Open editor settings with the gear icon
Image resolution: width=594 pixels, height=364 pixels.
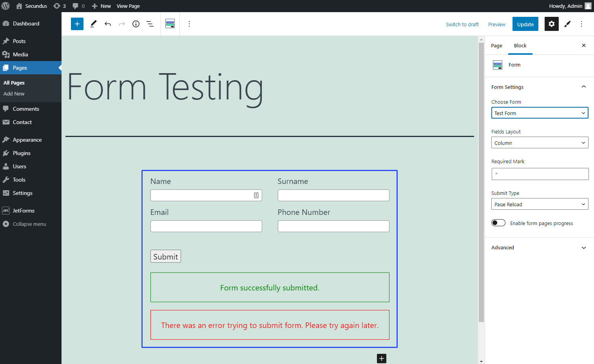point(551,24)
